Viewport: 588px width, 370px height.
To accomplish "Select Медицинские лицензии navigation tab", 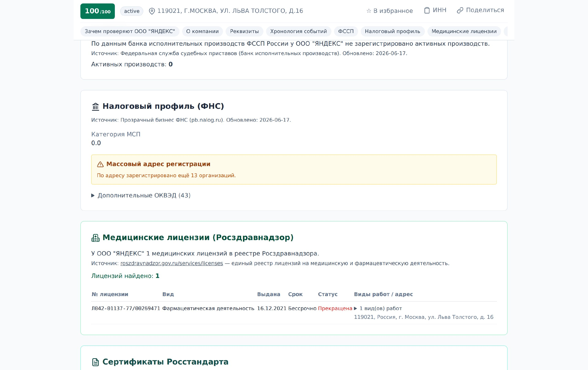I will click(x=464, y=31).
